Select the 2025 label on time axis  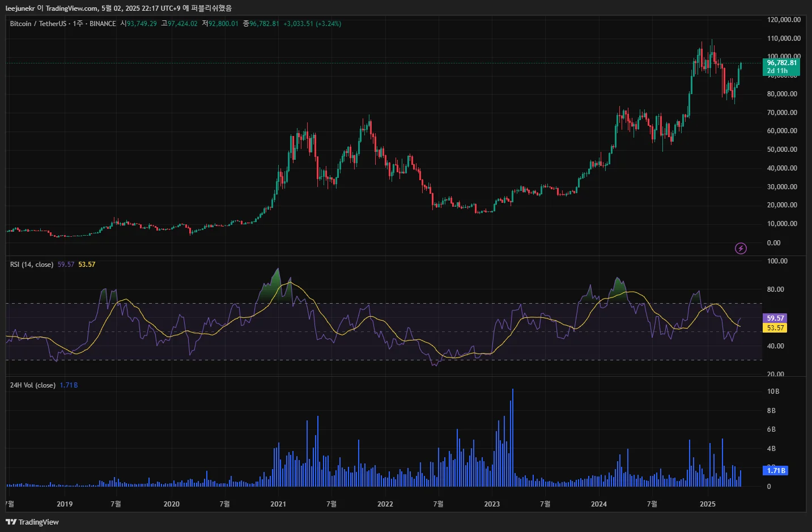click(707, 504)
